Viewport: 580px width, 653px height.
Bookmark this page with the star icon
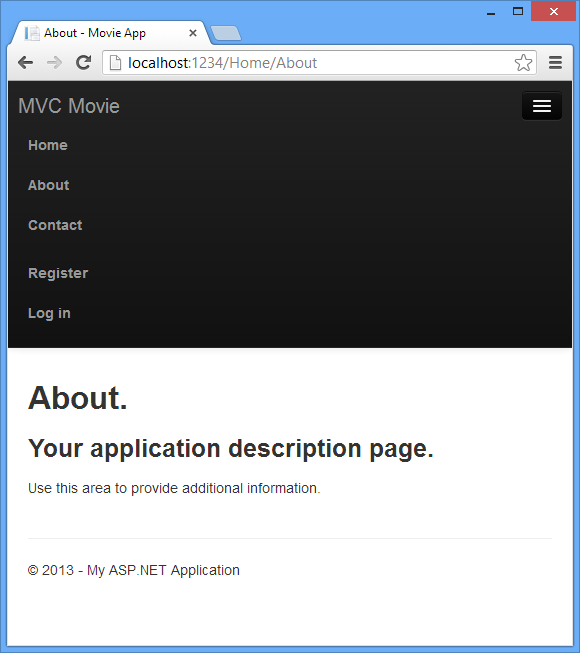point(523,63)
